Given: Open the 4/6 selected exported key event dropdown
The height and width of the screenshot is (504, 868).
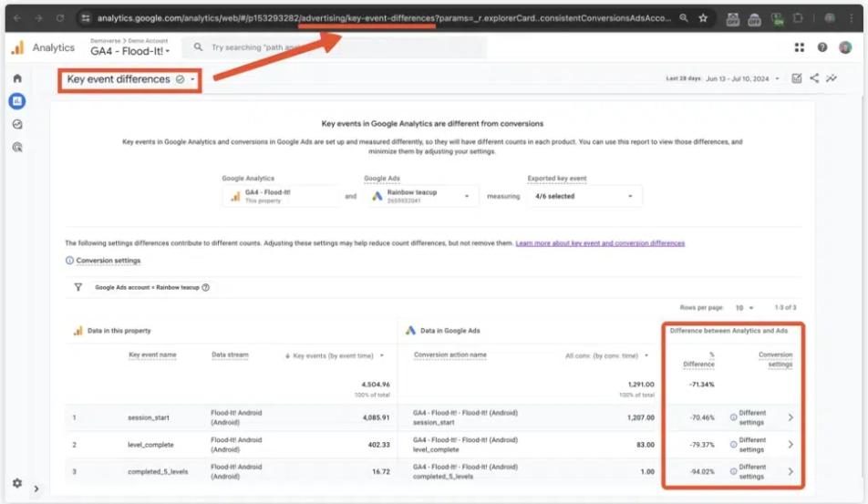Looking at the screenshot, I should pos(584,196).
